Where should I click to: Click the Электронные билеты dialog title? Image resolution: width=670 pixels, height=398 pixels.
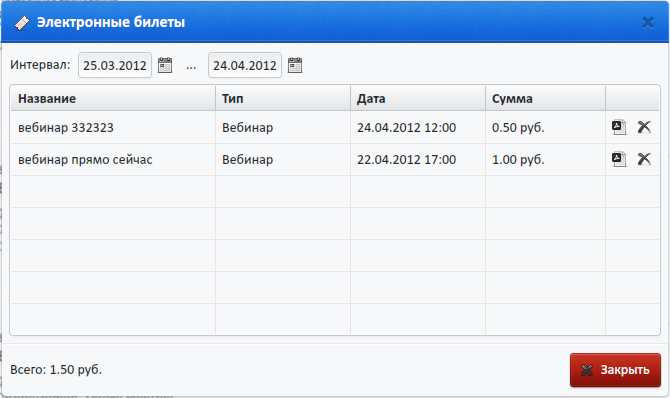111,22
